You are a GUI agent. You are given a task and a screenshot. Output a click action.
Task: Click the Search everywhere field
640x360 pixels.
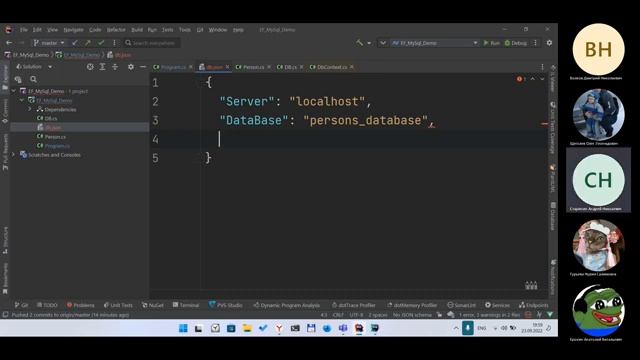pos(151,42)
